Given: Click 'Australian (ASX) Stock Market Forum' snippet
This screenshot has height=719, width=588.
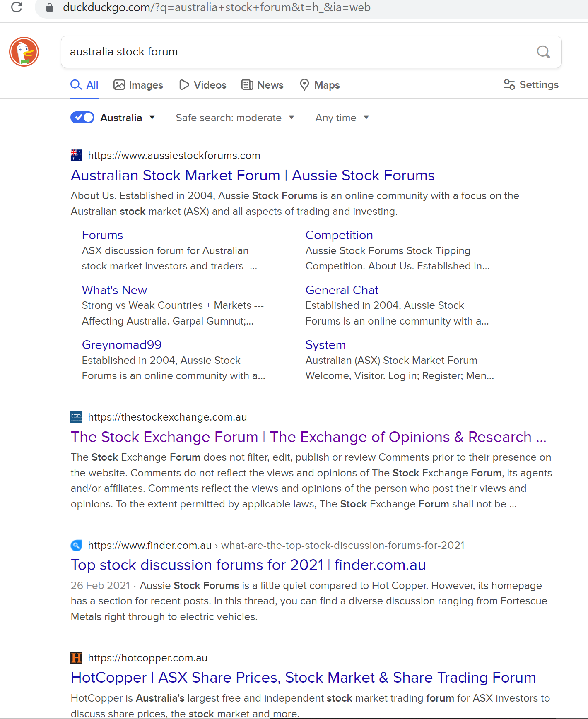Looking at the screenshot, I should pyautogui.click(x=391, y=361).
